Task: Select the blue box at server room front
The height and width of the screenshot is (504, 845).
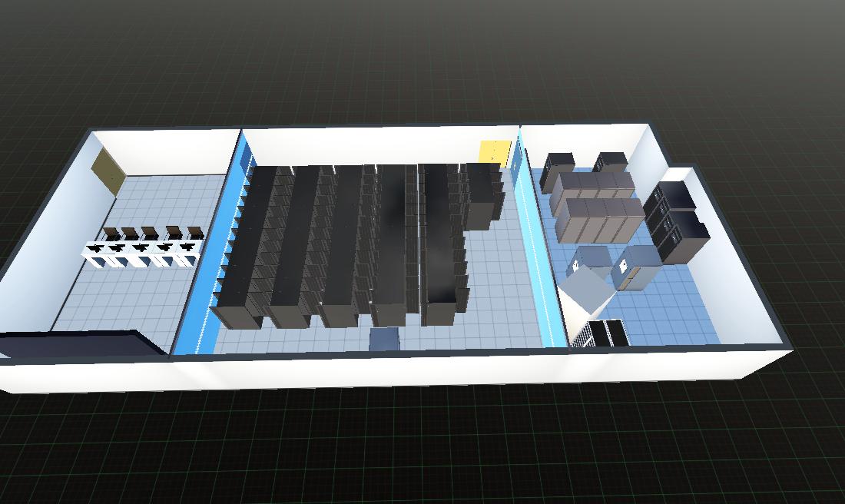Action: 384,339
